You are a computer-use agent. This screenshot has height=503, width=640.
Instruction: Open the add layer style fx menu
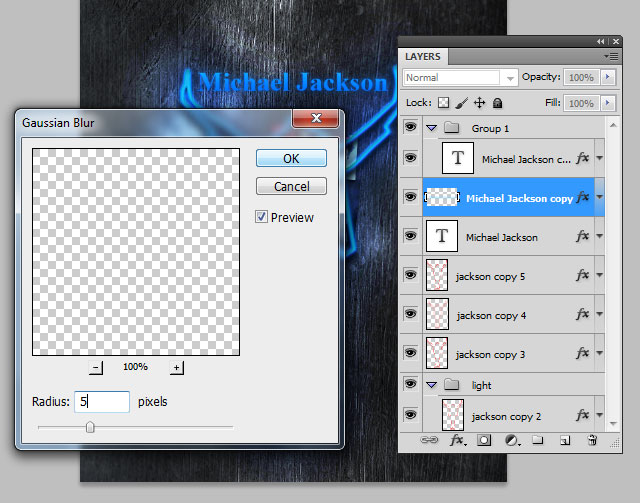(458, 440)
